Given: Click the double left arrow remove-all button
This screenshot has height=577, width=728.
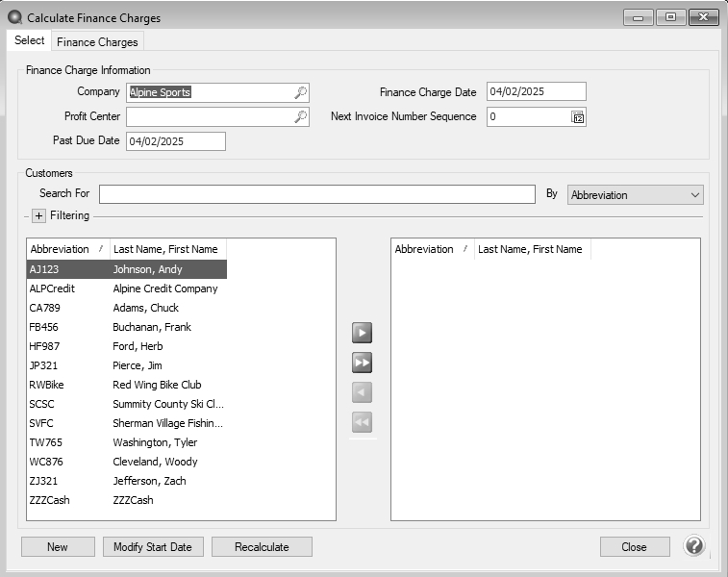Looking at the screenshot, I should coord(362,422).
